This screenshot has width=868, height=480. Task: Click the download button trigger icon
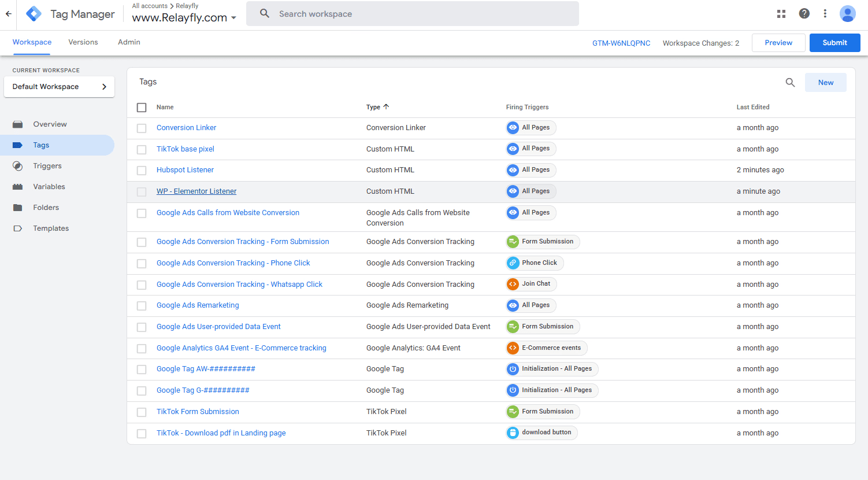(513, 433)
